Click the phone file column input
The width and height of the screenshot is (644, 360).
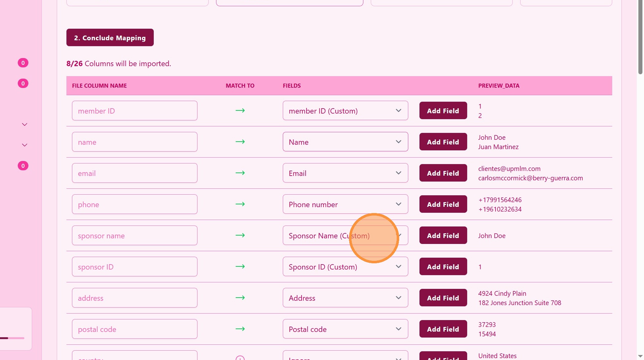(134, 204)
